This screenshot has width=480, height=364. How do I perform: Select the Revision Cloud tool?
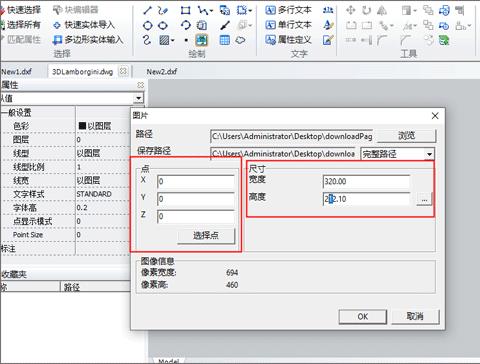pyautogui.click(x=240, y=40)
